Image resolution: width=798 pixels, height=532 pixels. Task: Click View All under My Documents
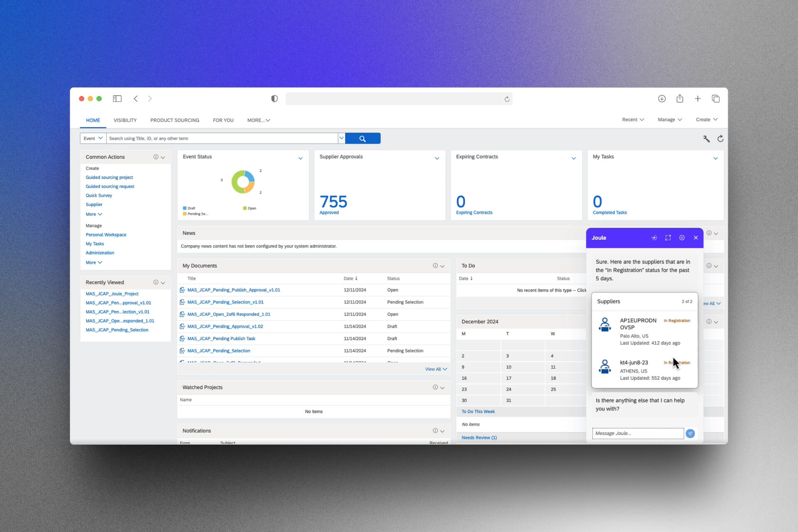436,369
